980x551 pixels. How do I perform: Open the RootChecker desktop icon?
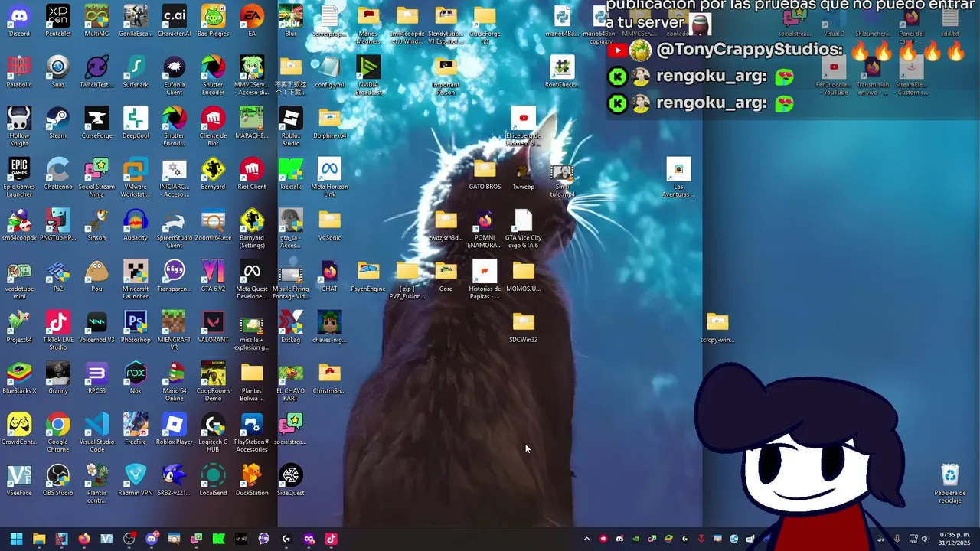point(562,72)
